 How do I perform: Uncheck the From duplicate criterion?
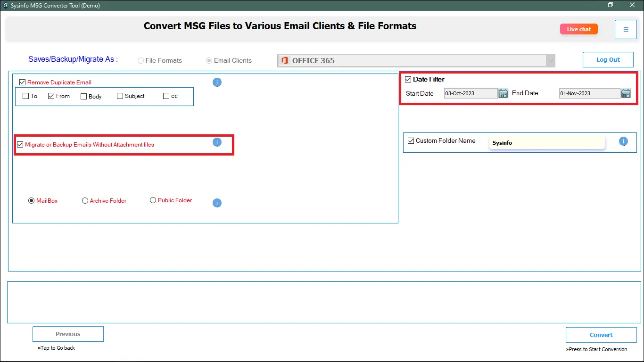[x=51, y=96]
